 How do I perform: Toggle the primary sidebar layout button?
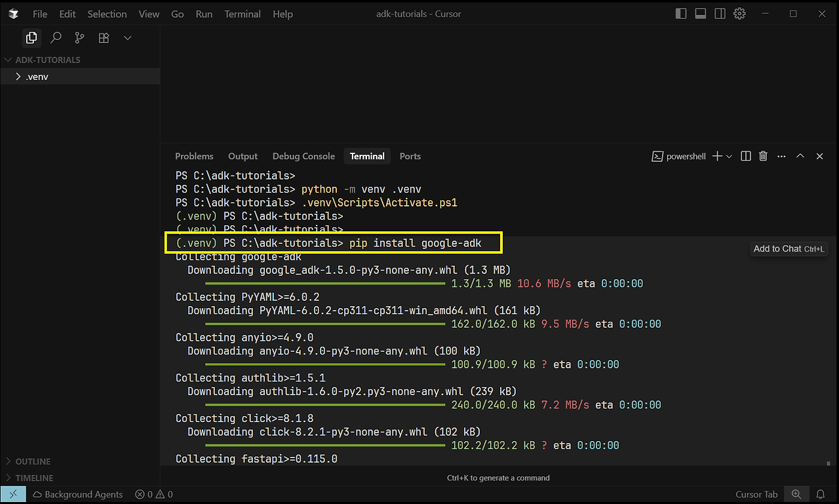[x=681, y=14]
